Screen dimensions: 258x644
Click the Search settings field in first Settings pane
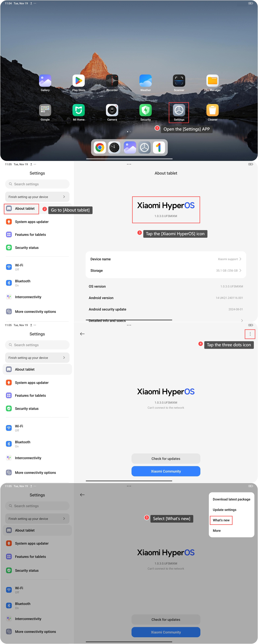tap(37, 184)
